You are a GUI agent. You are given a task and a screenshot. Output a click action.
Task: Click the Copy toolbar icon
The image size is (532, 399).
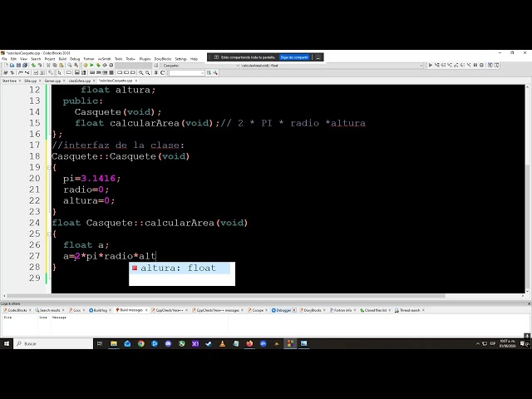pyautogui.click(x=55, y=65)
